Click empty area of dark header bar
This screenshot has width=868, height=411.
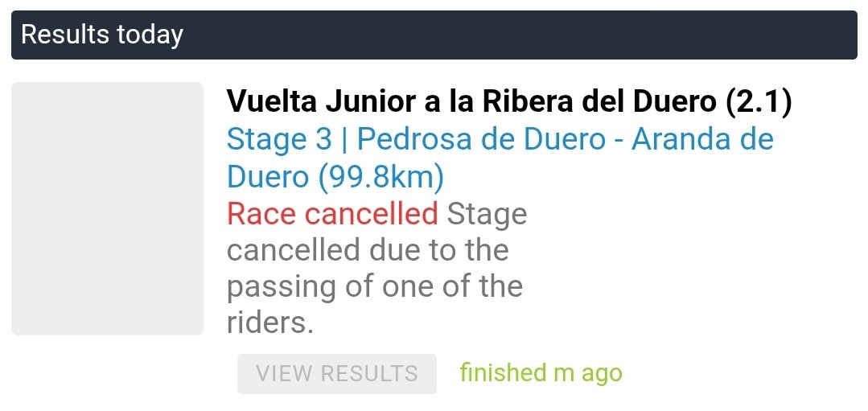523,35
